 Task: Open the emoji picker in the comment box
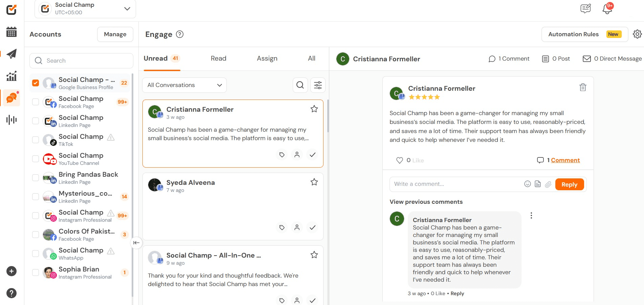click(x=527, y=184)
